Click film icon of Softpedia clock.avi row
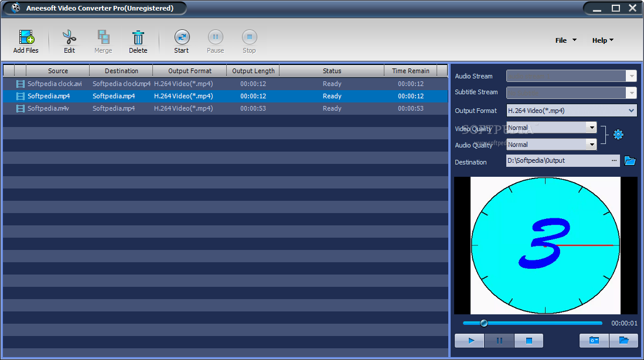The width and height of the screenshot is (644, 360). 20,84
